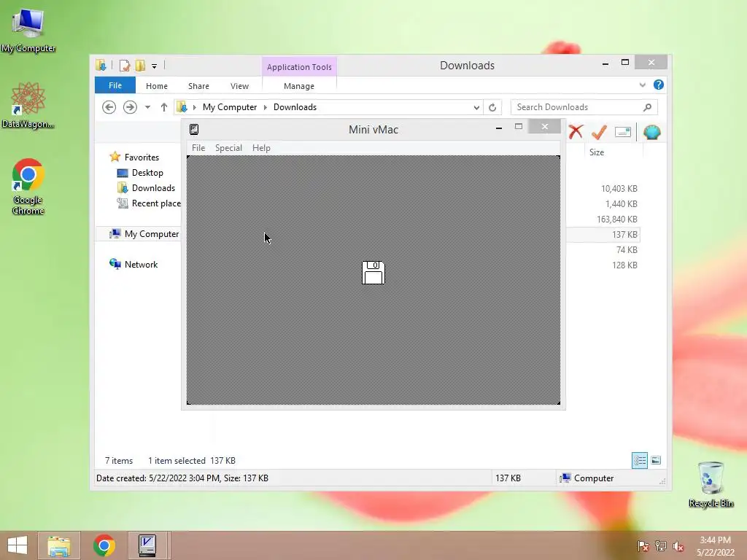Expand the address bar history dropdown
This screenshot has height=560, width=747.
[476, 108]
